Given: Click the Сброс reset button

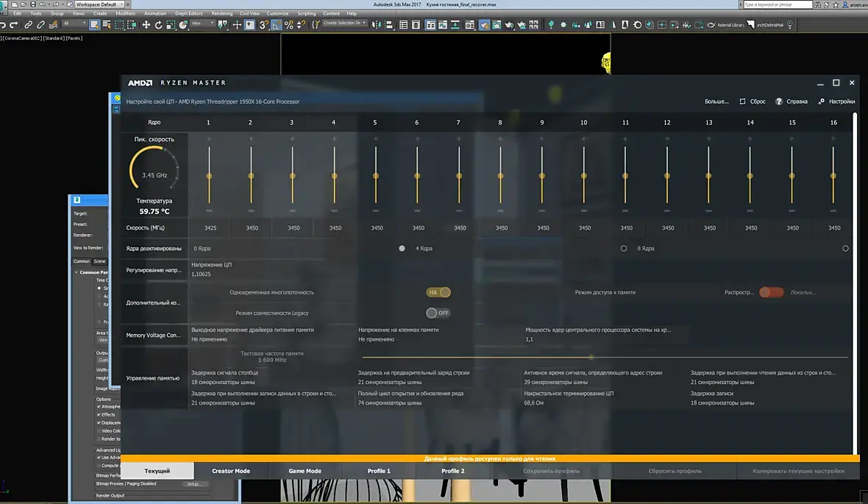Looking at the screenshot, I should 753,102.
